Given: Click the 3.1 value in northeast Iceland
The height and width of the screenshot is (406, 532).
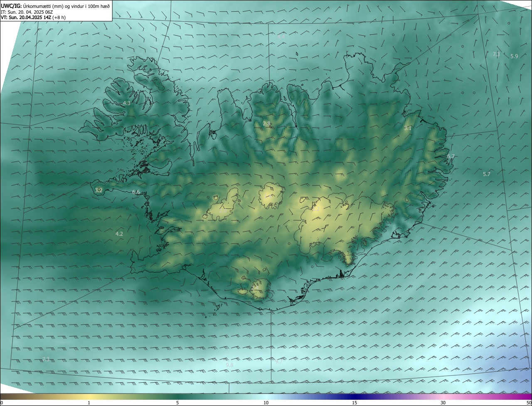Looking at the screenshot, I should (x=408, y=128).
